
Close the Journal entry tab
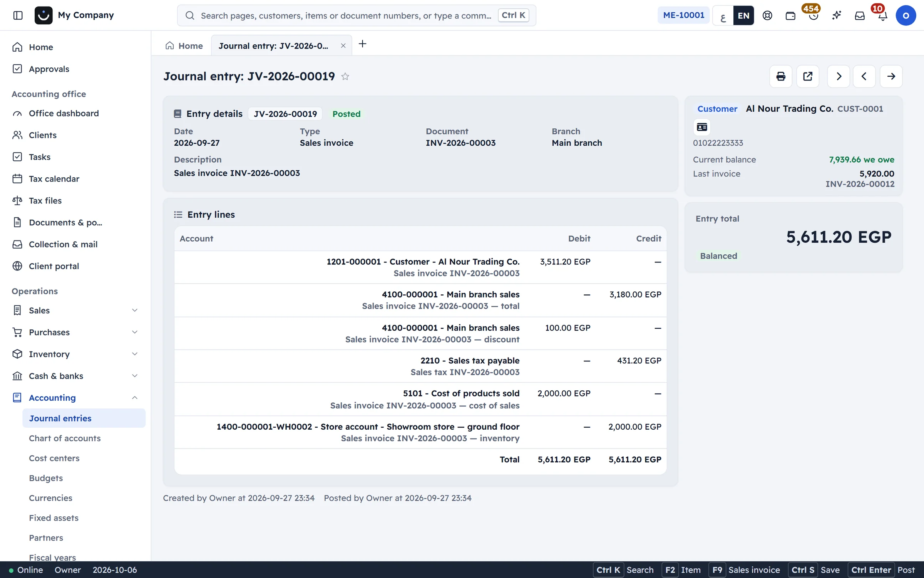pos(343,46)
